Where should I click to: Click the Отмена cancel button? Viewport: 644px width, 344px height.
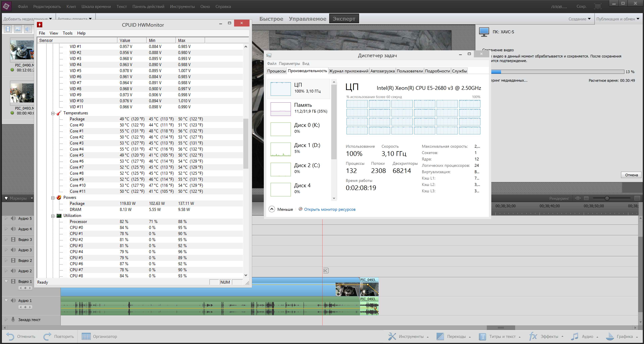pos(631,175)
